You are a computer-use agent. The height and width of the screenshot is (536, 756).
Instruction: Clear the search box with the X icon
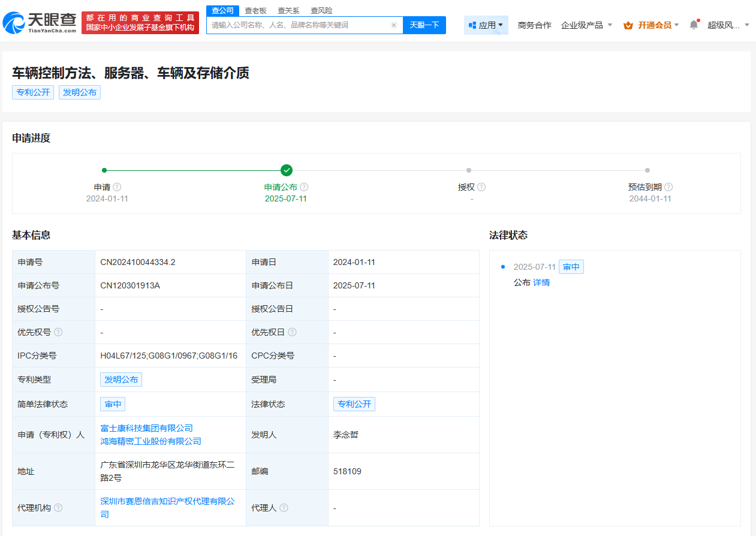[394, 25]
